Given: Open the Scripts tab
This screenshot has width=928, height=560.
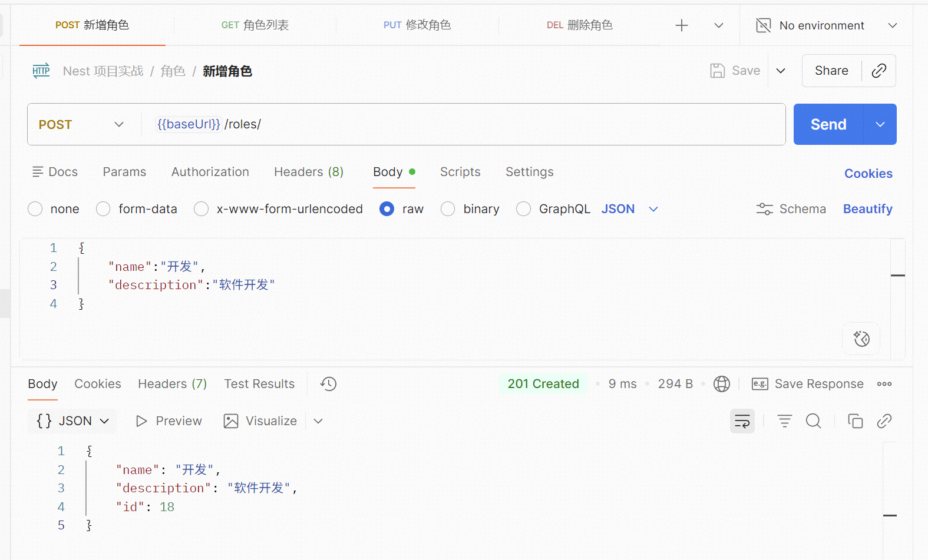Looking at the screenshot, I should click(460, 172).
